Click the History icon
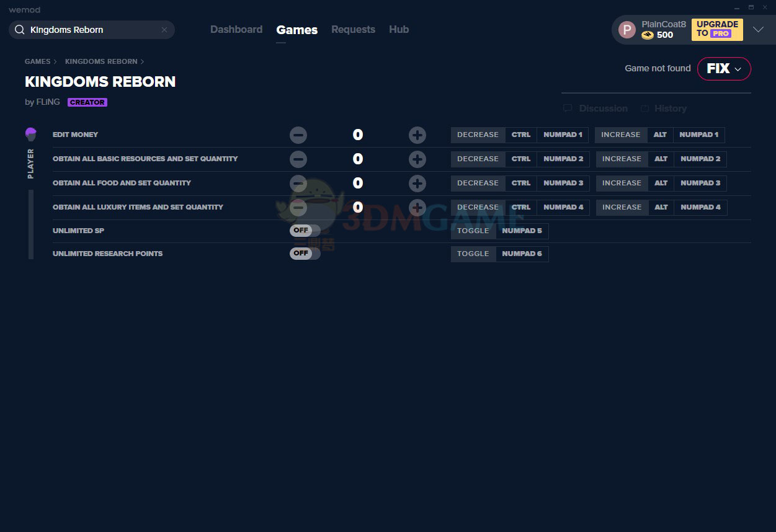776x532 pixels. click(645, 109)
